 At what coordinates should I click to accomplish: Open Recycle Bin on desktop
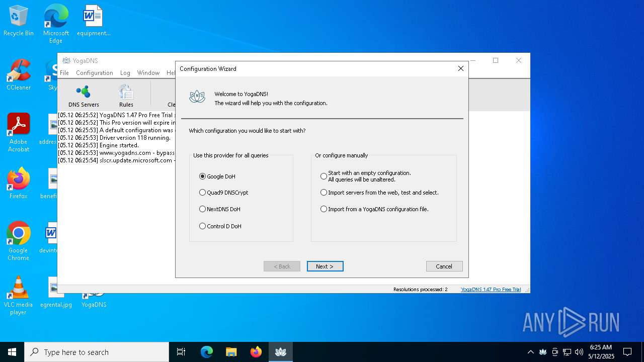[19, 21]
